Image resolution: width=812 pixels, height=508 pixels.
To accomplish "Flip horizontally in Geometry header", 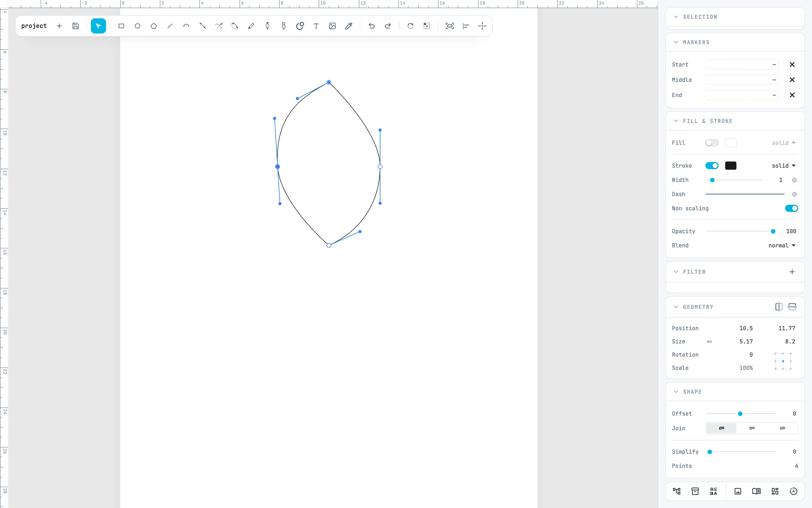I will click(779, 307).
